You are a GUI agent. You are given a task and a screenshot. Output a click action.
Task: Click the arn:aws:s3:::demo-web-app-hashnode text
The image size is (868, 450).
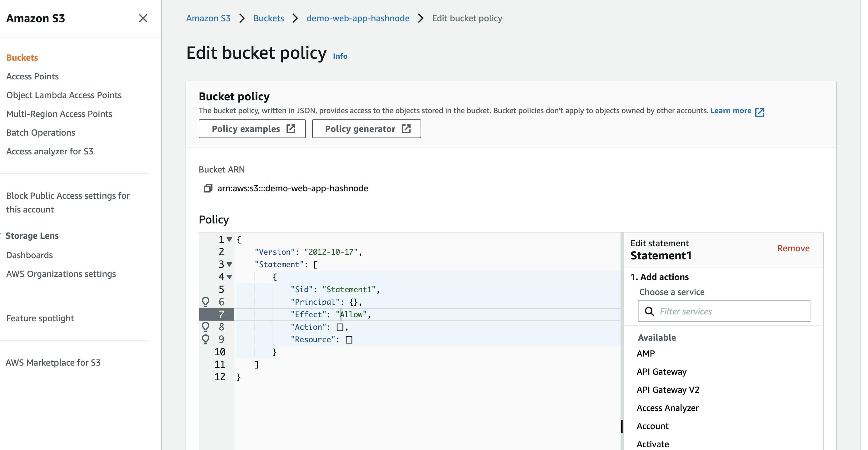click(292, 188)
